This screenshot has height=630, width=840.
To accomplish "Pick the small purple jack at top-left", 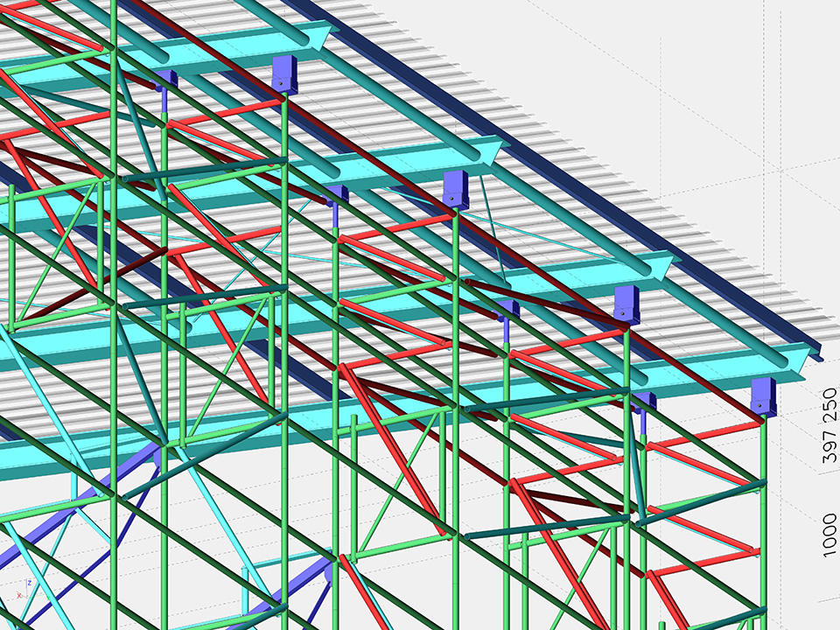I will click(164, 81).
